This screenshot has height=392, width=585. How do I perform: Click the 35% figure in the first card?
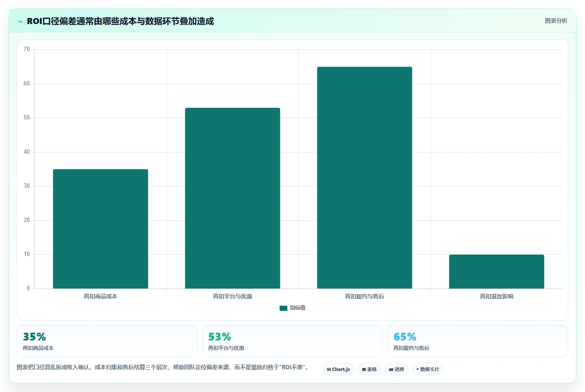[x=34, y=337]
